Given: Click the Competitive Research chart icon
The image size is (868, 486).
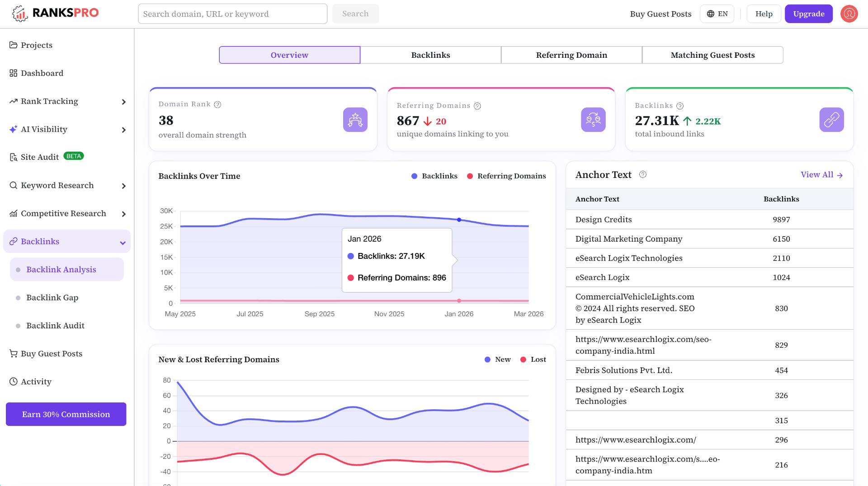Looking at the screenshot, I should 14,213.
